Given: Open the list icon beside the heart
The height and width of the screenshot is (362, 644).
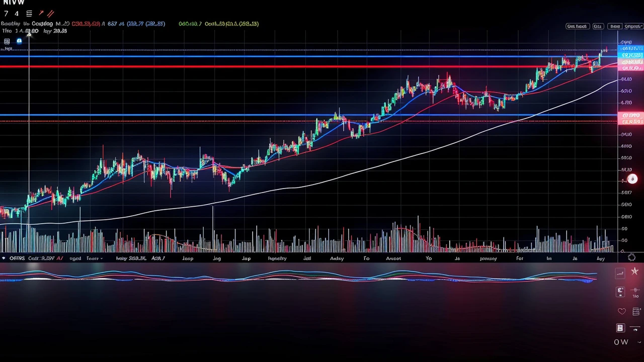Looking at the screenshot, I should pyautogui.click(x=636, y=312).
